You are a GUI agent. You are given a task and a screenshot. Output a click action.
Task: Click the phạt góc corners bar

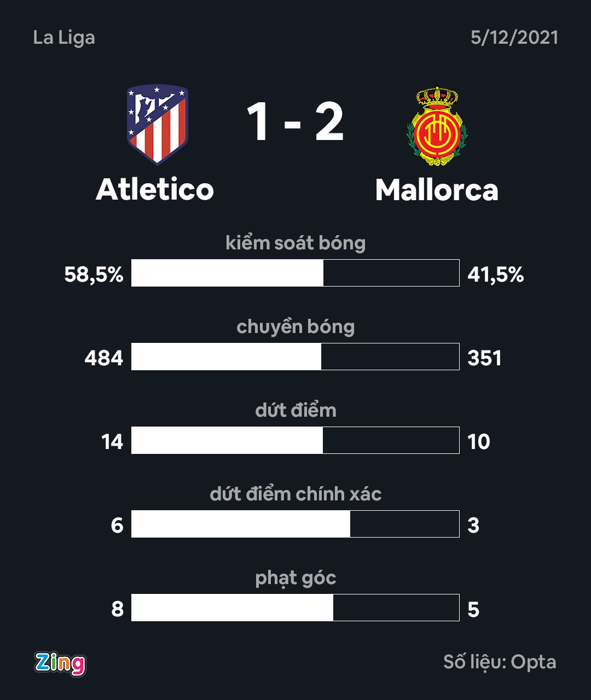pos(295,608)
